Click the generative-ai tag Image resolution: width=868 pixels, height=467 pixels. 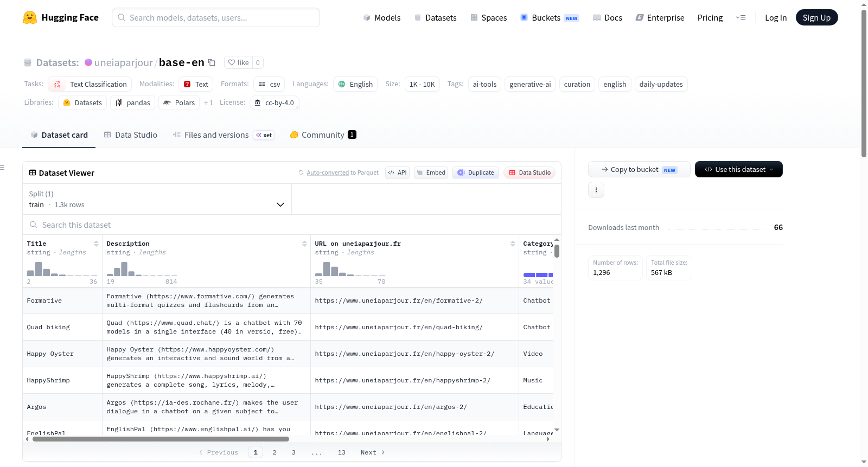click(530, 84)
